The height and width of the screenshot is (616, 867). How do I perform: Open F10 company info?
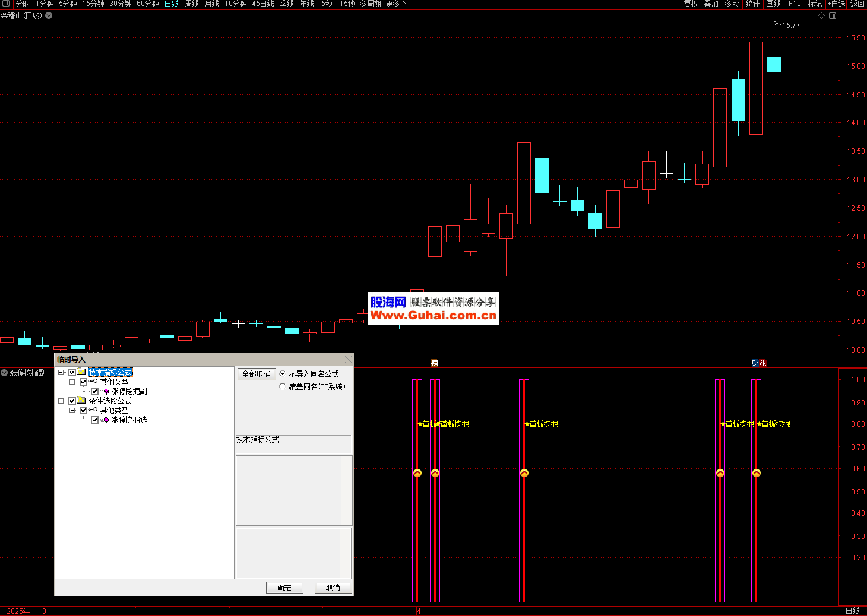coord(795,4)
